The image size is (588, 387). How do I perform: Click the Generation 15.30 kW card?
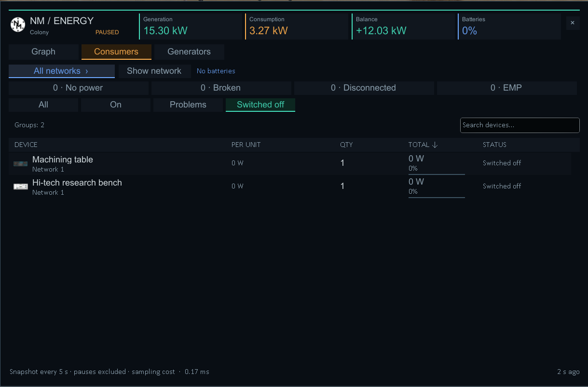pyautogui.click(x=191, y=27)
